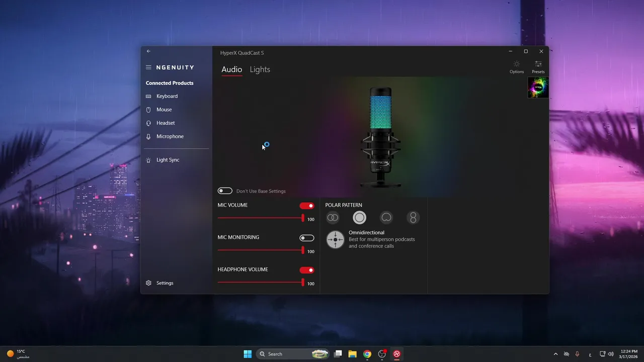Switch to the Audio tab
The width and height of the screenshot is (644, 362).
point(232,69)
